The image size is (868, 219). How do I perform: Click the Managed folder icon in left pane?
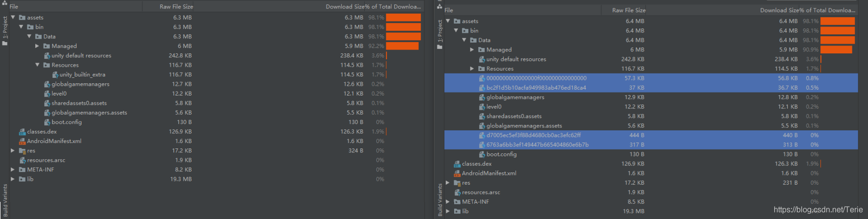(x=47, y=46)
